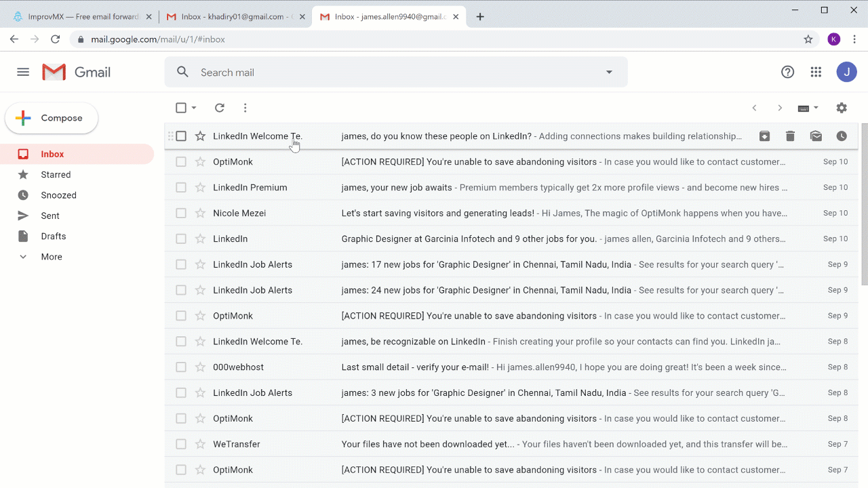This screenshot has height=488, width=868.
Task: Toggle the select-all checkbox
Action: point(181,108)
